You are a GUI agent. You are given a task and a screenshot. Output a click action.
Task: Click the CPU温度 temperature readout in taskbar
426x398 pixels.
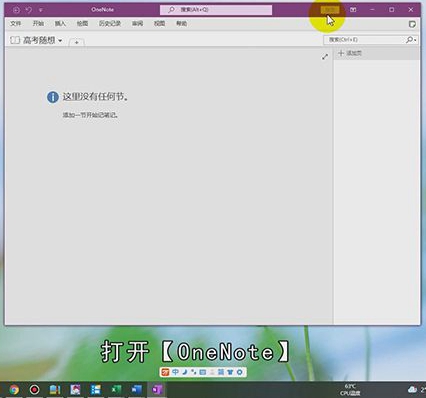(x=350, y=390)
